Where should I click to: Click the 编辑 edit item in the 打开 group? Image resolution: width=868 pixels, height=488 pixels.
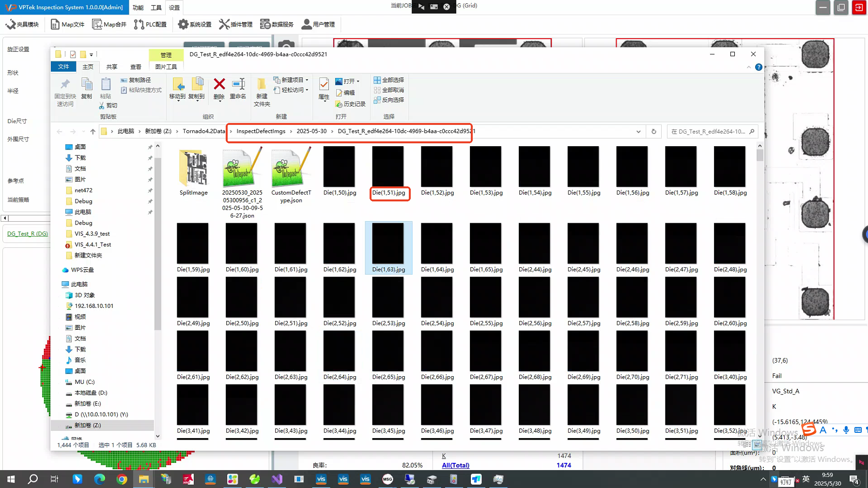345,92
